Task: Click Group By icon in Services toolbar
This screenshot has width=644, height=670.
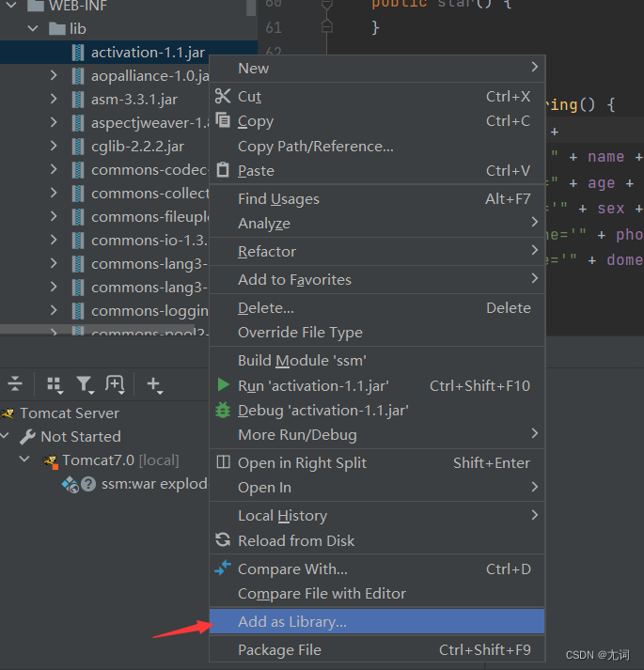Action: [55, 385]
